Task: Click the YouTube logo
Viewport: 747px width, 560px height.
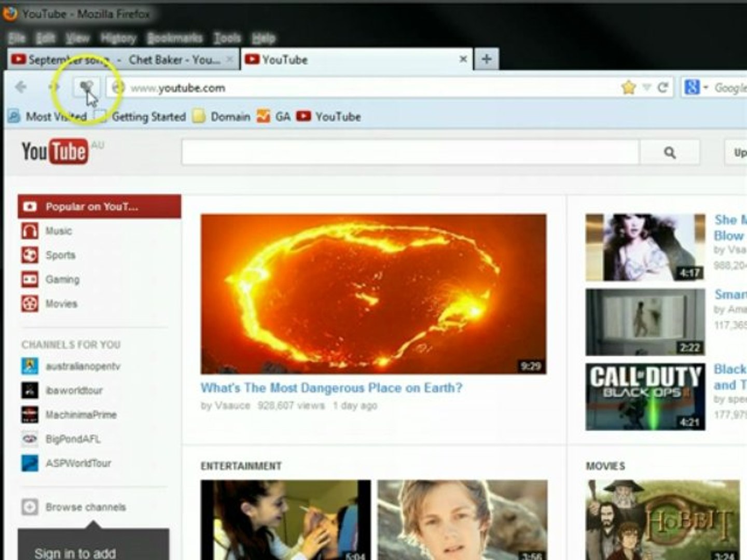Action: (x=54, y=151)
